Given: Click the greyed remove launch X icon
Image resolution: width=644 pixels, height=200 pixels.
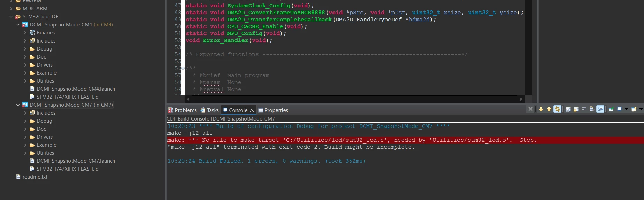Looking at the screenshot, I should click(x=530, y=109).
